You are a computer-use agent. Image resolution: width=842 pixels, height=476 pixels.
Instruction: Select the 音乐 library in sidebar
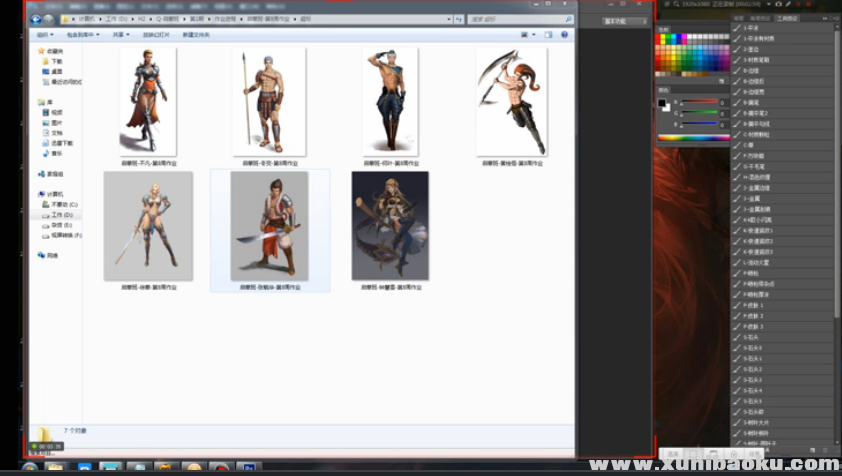coord(56,153)
